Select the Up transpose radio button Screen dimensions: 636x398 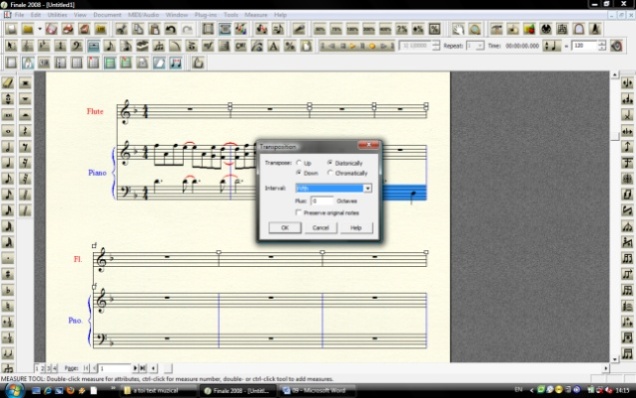point(299,163)
